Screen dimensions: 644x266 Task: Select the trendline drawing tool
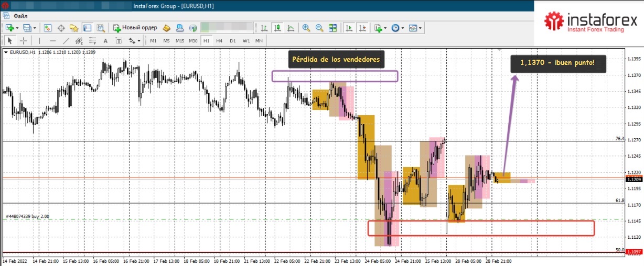66,41
